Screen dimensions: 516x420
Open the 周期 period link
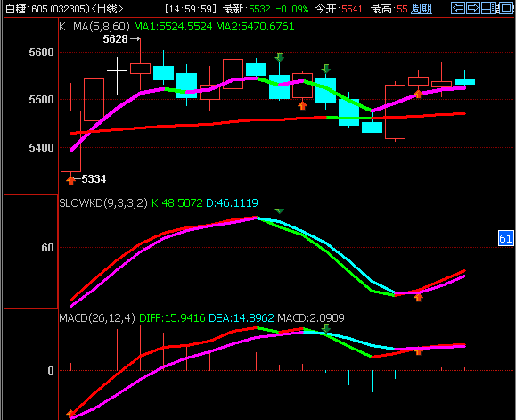(x=422, y=9)
